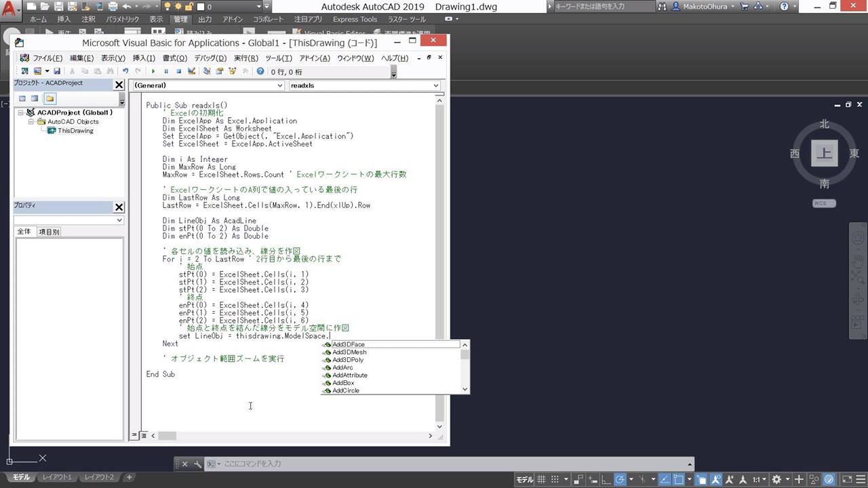Click the View Code icon in project panel
868x488 pixels.
pyautogui.click(x=22, y=99)
